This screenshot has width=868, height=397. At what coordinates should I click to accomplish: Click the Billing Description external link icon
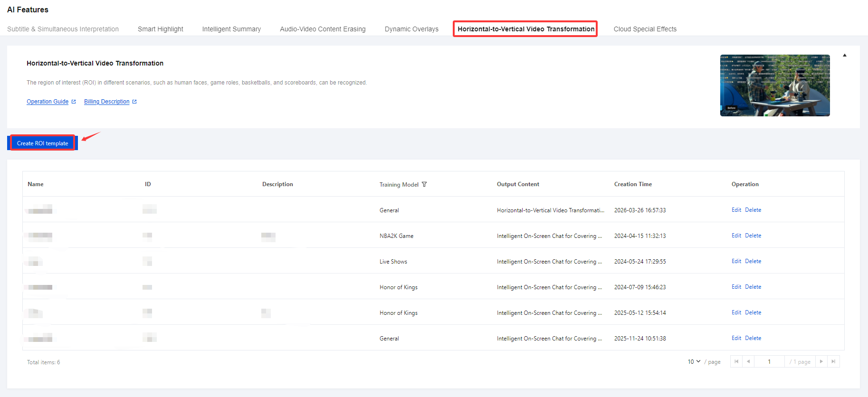(x=134, y=102)
